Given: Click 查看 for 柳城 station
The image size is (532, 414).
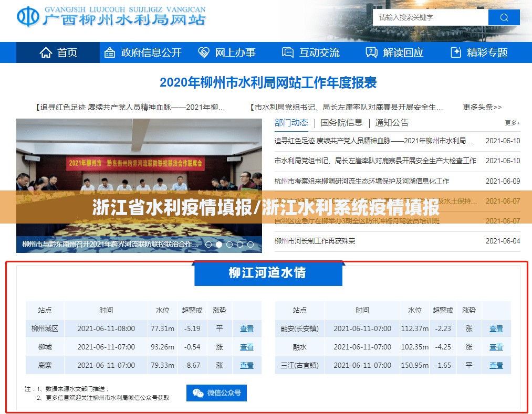Looking at the screenshot, I should tap(247, 347).
